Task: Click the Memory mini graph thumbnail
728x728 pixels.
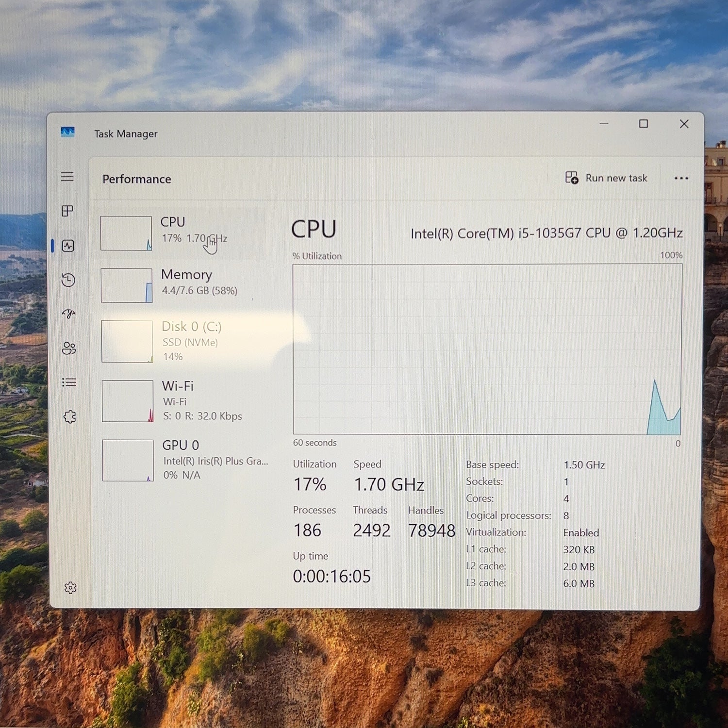Action: pyautogui.click(x=127, y=285)
